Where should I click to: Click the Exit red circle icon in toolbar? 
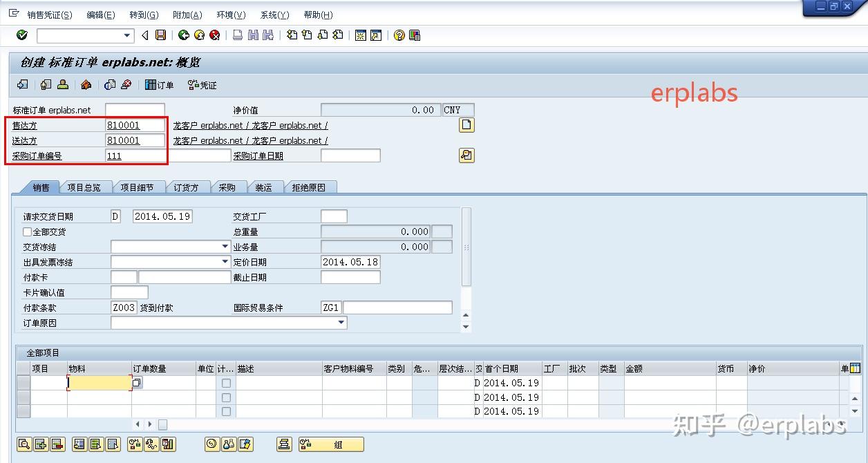tap(214, 35)
